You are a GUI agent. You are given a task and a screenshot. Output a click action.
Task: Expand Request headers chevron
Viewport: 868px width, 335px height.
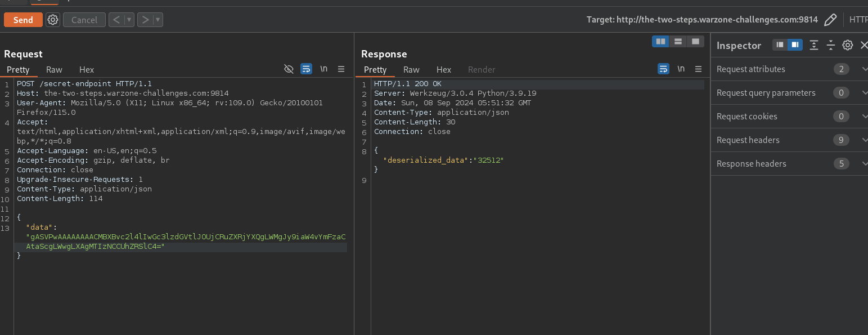[864, 140]
